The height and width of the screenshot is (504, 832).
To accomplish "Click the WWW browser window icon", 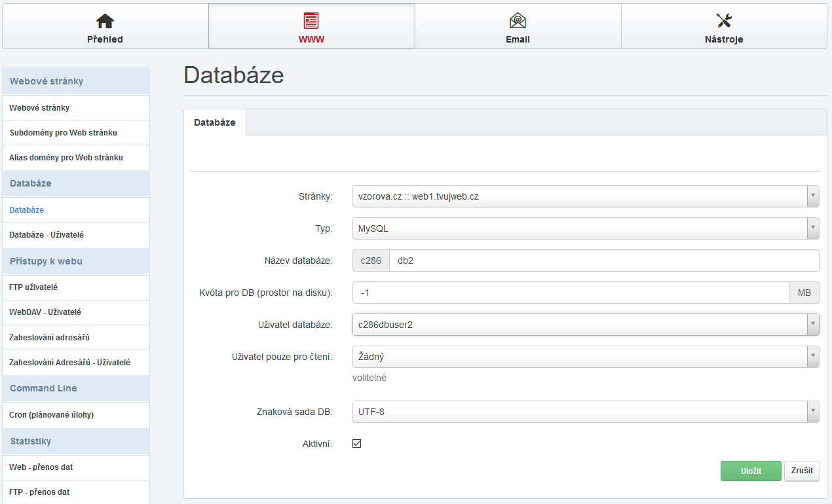I will click(311, 20).
